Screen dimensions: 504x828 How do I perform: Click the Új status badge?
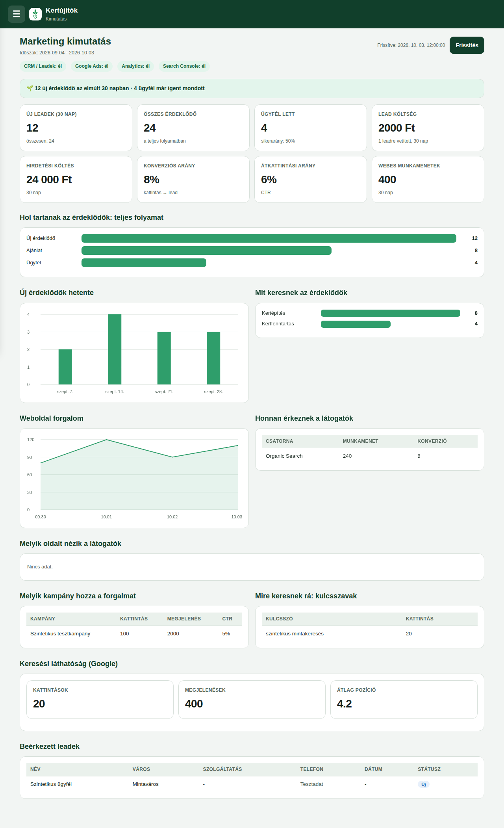(x=424, y=784)
